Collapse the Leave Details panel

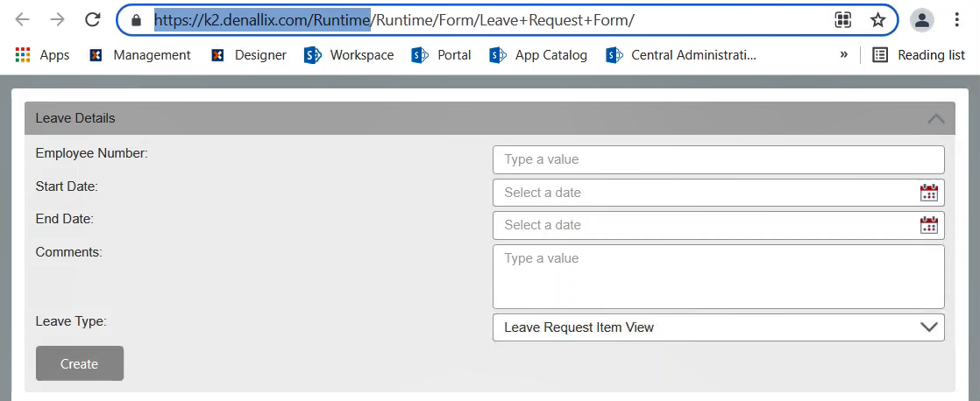935,118
